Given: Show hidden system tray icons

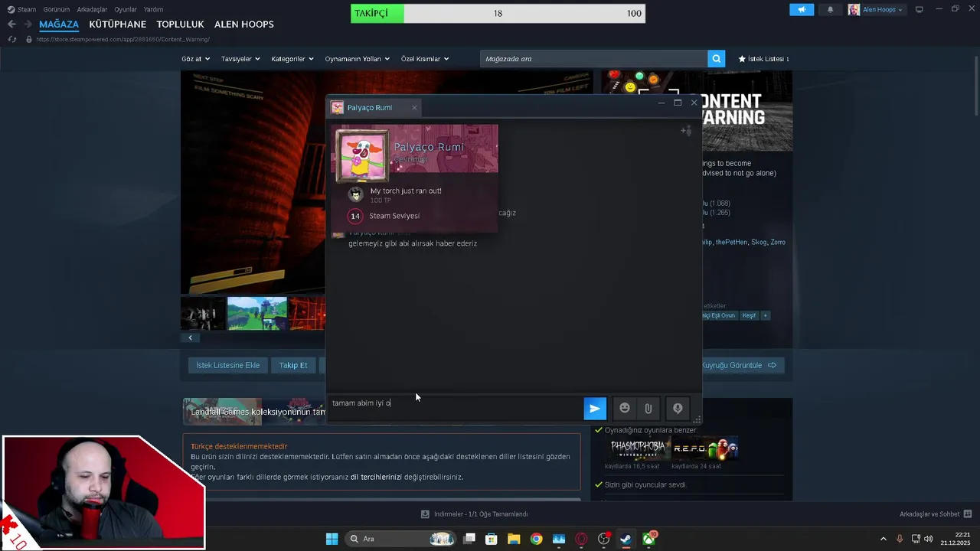Looking at the screenshot, I should pos(883,539).
